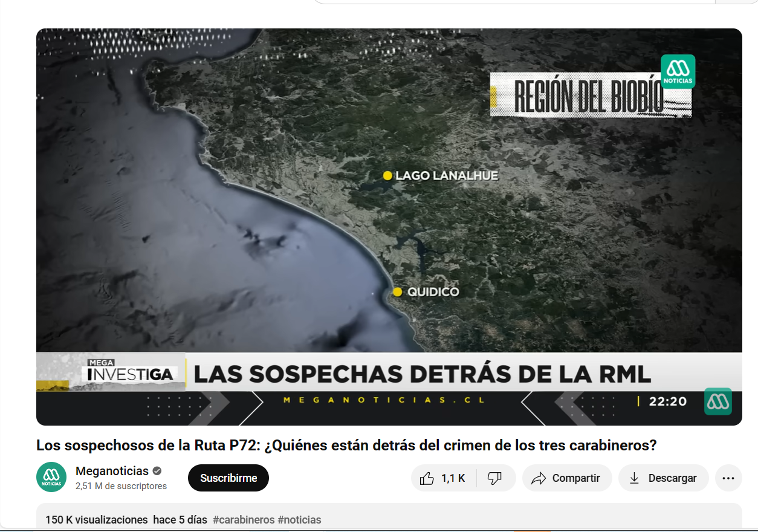Click the thumbs-up like icon

click(427, 478)
